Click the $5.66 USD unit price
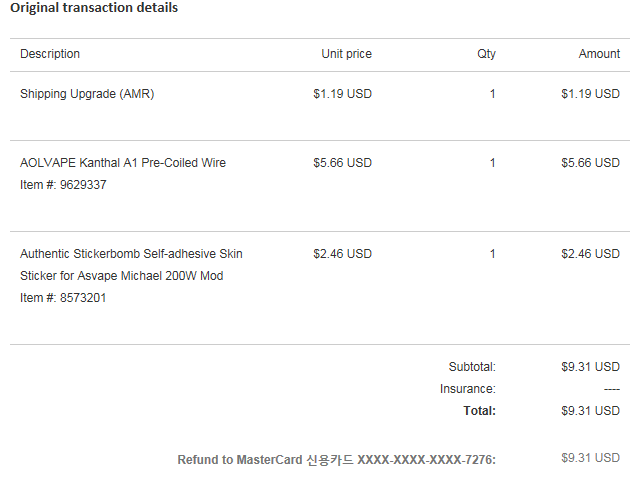The width and height of the screenshot is (639, 481). 342,163
